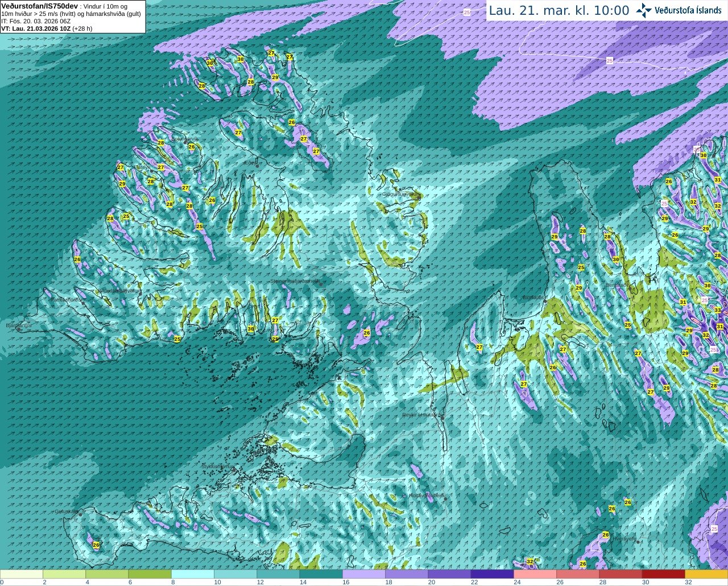
Task: Click the Veðurstofa Íslands logo icon
Action: [x=643, y=10]
